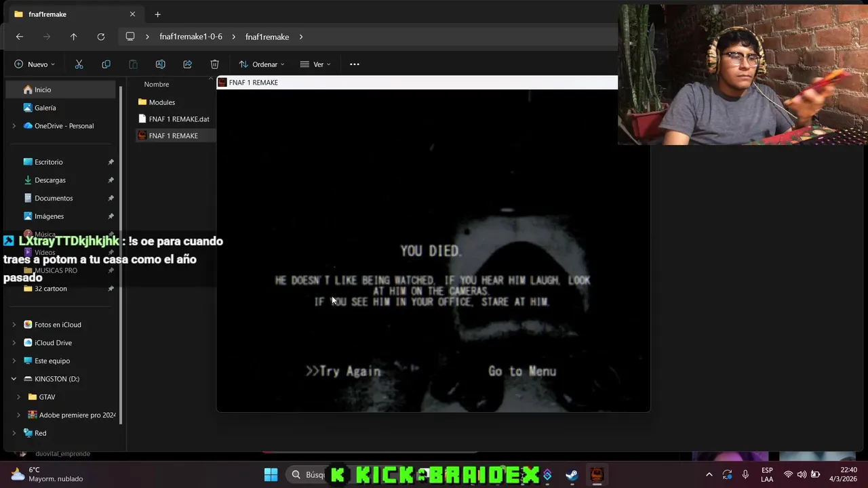Click the Share icon in toolbar
Screen dimensions: 868x488
tap(187, 64)
